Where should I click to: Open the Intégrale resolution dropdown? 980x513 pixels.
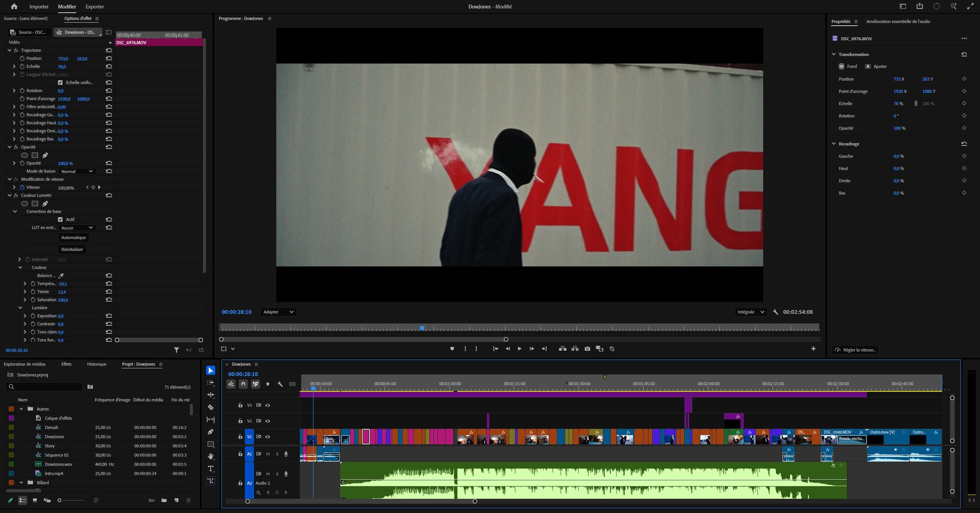pyautogui.click(x=750, y=312)
